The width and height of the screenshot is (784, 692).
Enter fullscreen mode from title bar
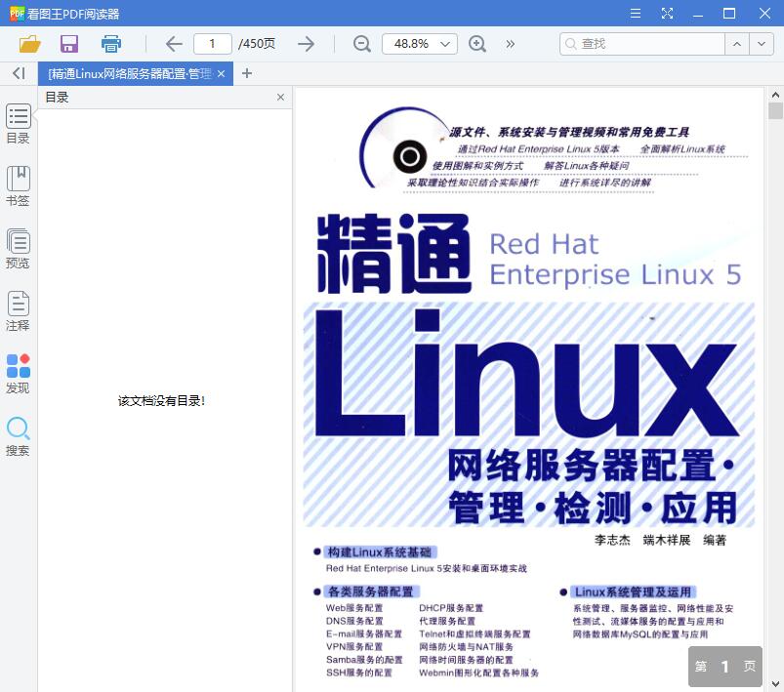tap(667, 14)
